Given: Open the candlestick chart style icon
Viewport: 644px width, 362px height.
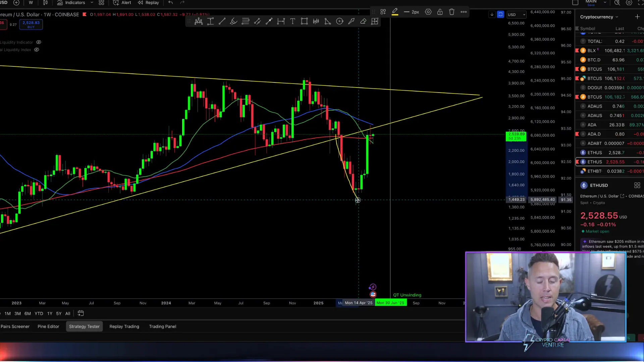Looking at the screenshot, I should coord(45,3).
